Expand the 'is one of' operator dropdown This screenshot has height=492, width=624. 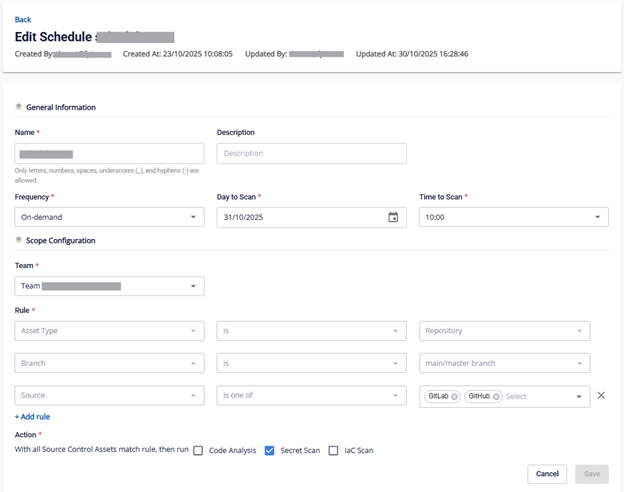(x=311, y=396)
